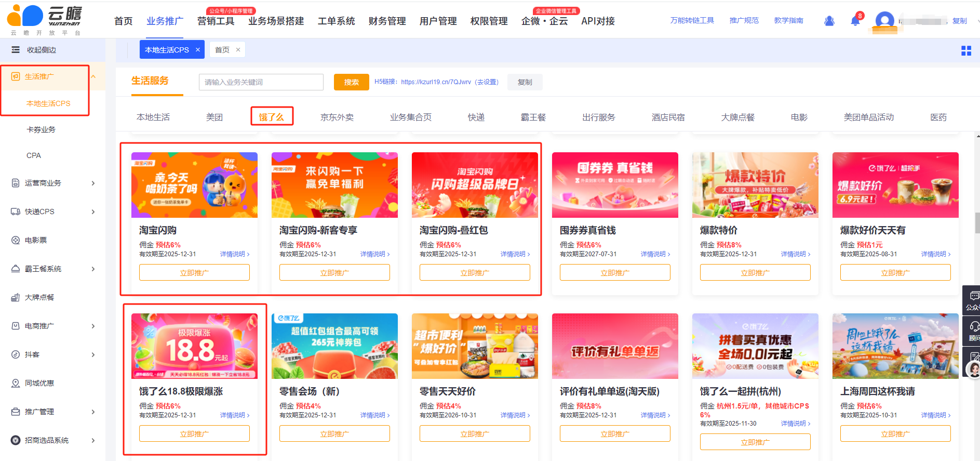Viewport: 980px width, 461px height.
Task: Click the orange 搜索 button
Action: (x=352, y=82)
